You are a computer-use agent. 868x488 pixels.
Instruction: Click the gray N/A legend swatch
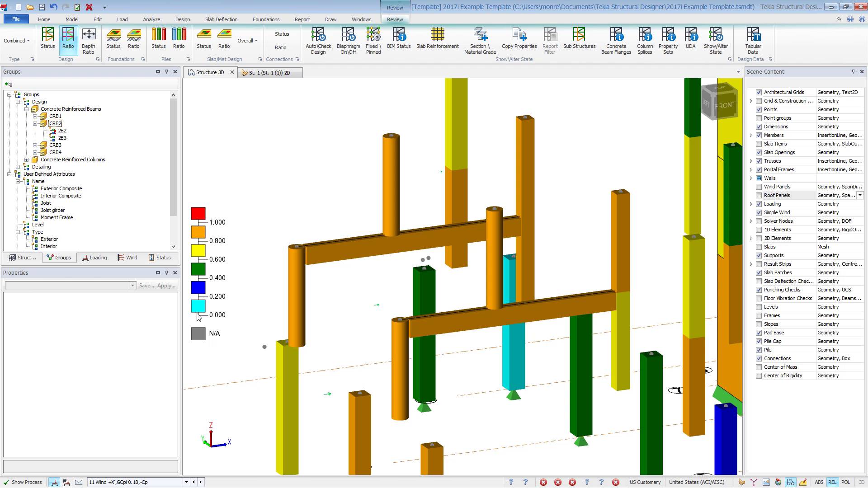click(198, 333)
